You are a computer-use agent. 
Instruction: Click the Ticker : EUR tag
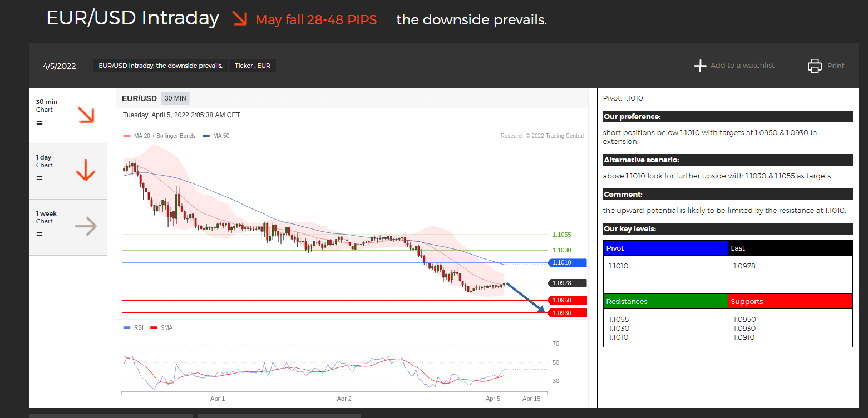[x=253, y=66]
